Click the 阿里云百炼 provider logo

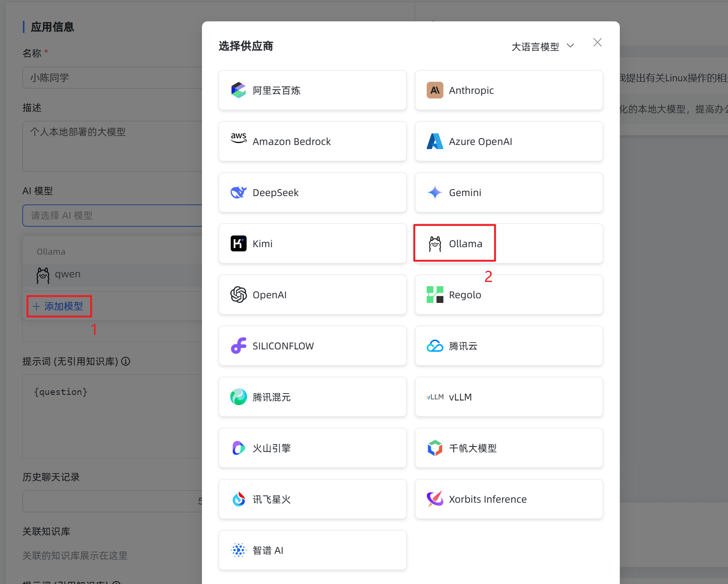pyautogui.click(x=239, y=90)
